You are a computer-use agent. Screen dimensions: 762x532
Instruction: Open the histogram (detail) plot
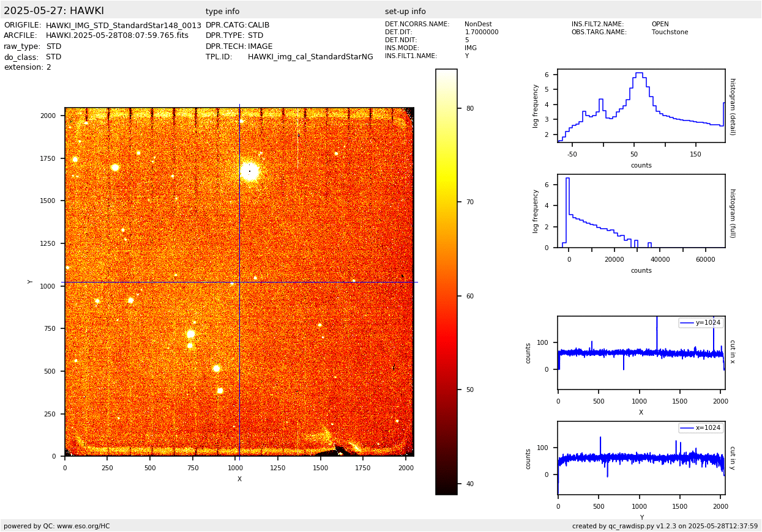[x=641, y=106]
